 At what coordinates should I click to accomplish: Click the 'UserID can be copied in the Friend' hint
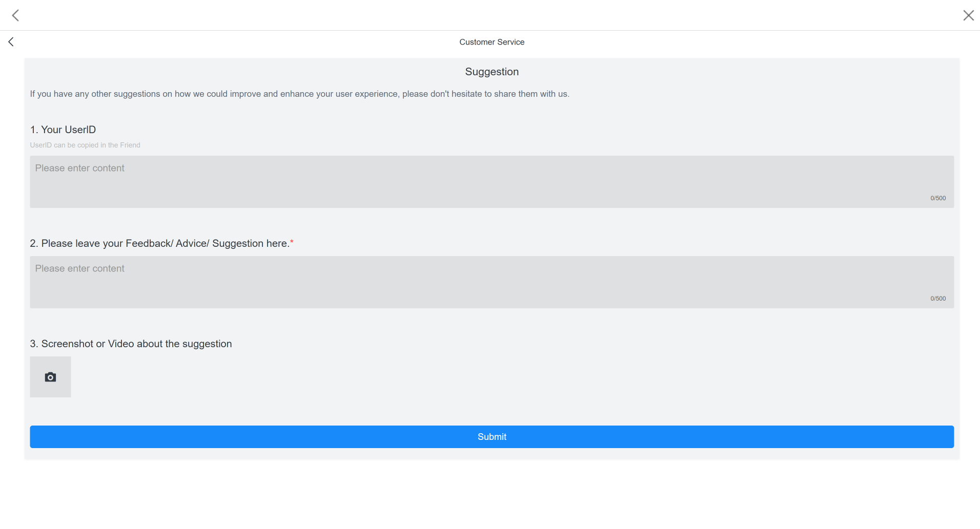85,145
